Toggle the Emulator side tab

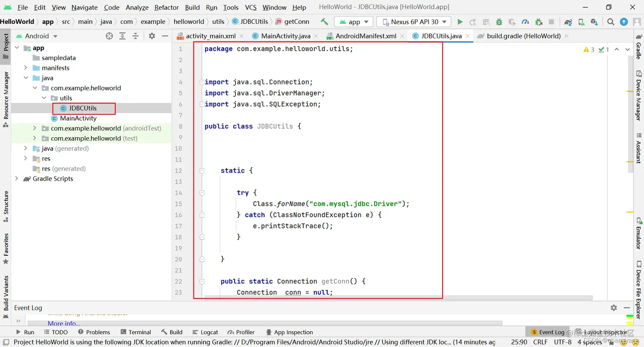[638, 234]
